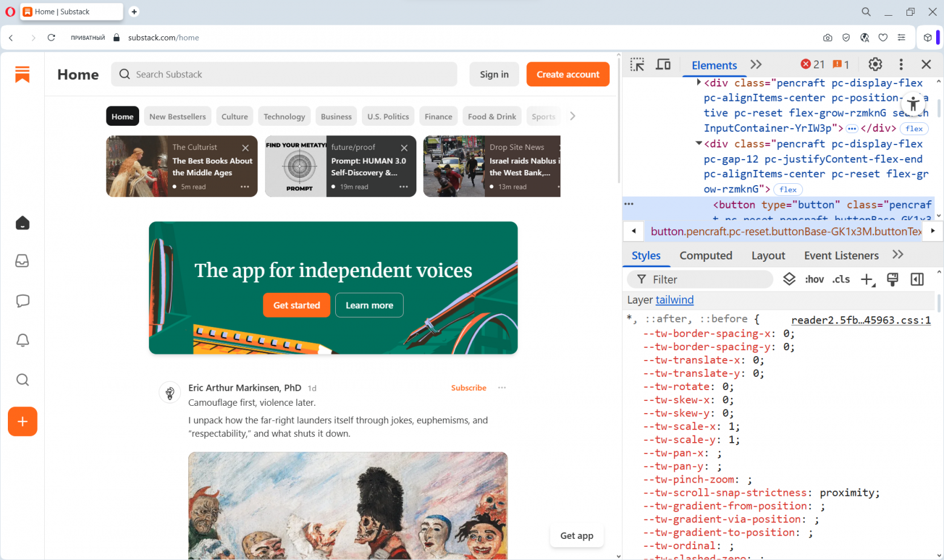
Task: Open the tailwind layer link
Action: tap(674, 299)
